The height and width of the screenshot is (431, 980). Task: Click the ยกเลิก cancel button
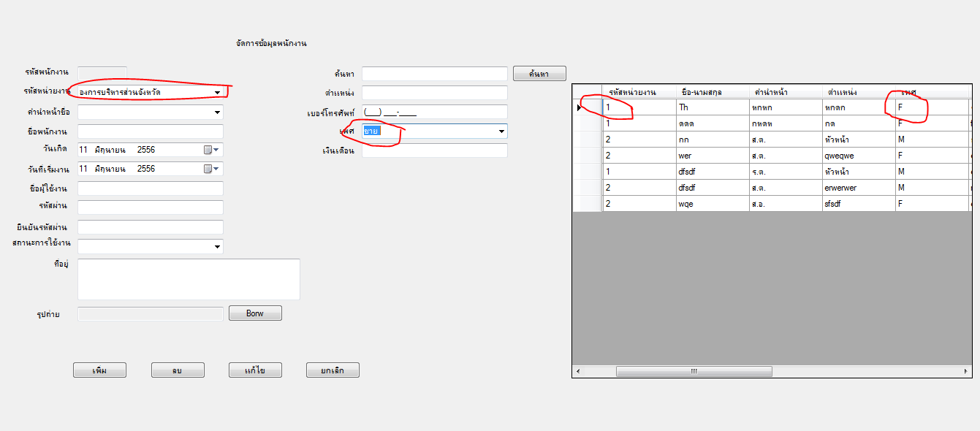pos(333,370)
